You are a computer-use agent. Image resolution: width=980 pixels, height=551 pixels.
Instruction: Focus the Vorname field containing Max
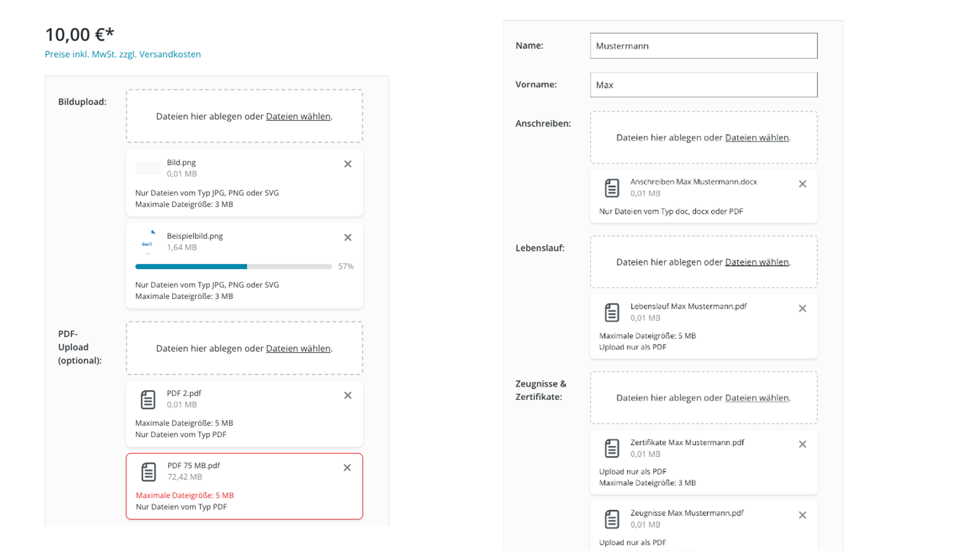click(703, 85)
